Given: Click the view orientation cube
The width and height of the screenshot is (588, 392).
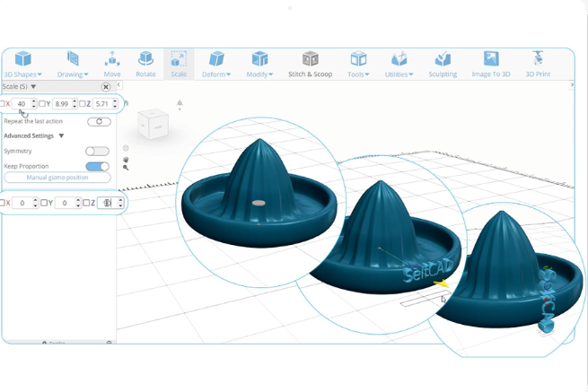Looking at the screenshot, I should point(153,123).
